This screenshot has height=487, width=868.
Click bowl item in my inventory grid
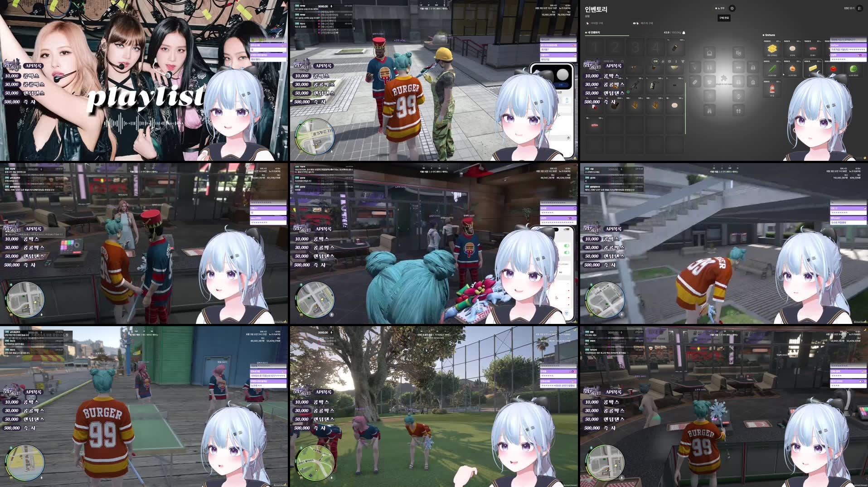pyautogui.click(x=674, y=67)
